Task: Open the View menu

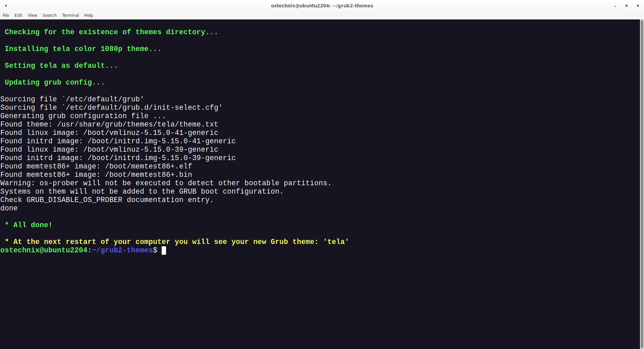Action: 32,15
